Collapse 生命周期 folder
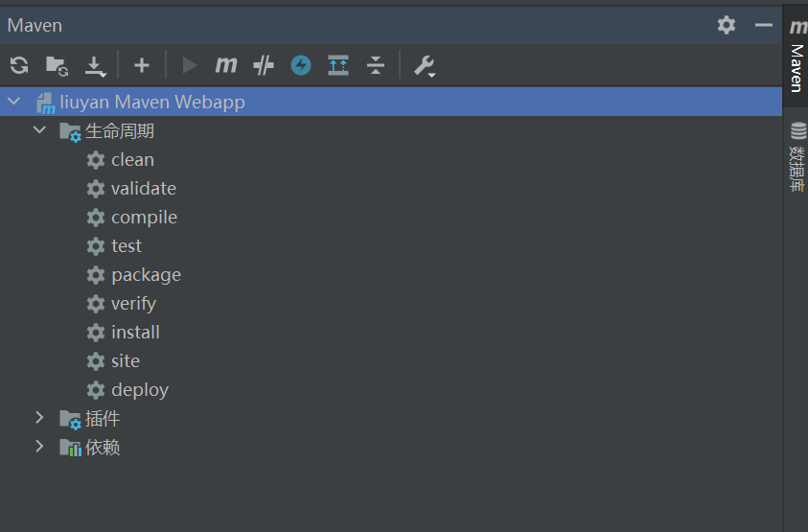Image resolution: width=808 pixels, height=532 pixels. [39, 130]
